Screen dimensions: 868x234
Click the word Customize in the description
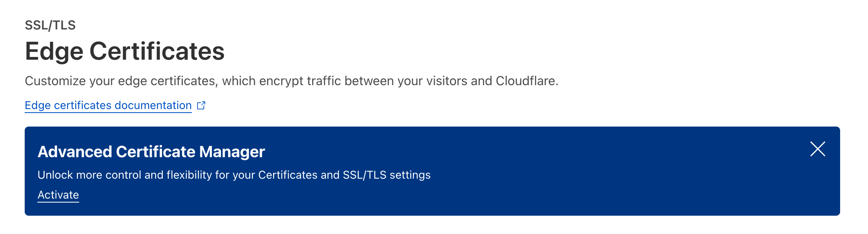(x=55, y=81)
